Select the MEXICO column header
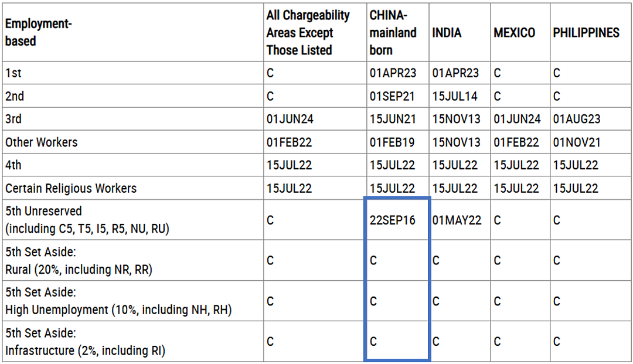This screenshot has width=633, height=364. coord(515,33)
